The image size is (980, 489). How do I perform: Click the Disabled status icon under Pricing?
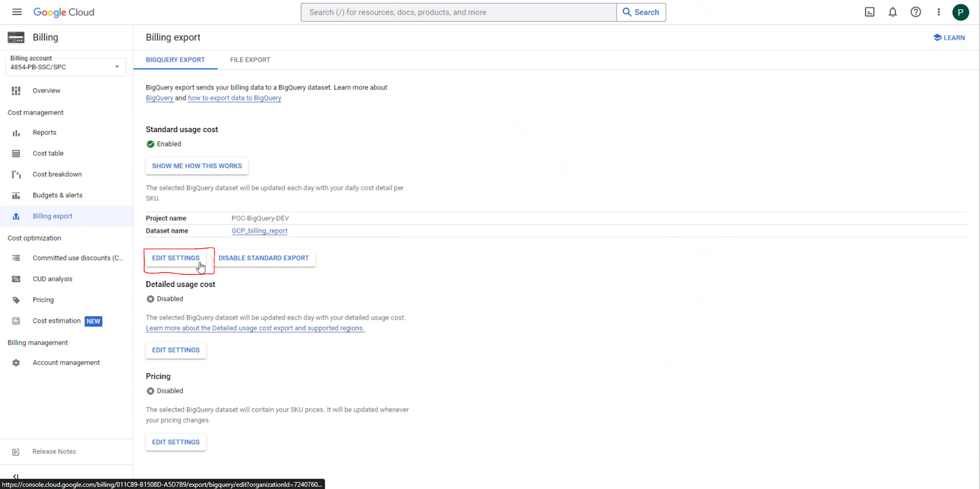point(150,391)
